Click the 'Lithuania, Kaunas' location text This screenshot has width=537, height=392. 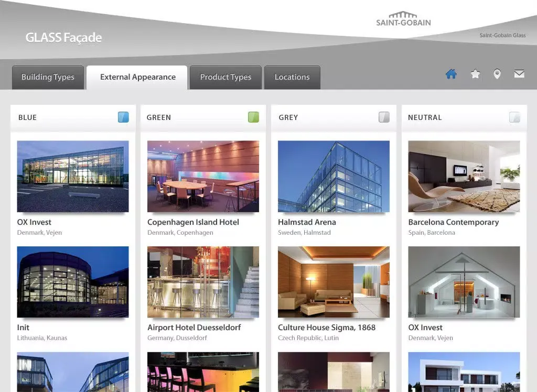point(42,338)
